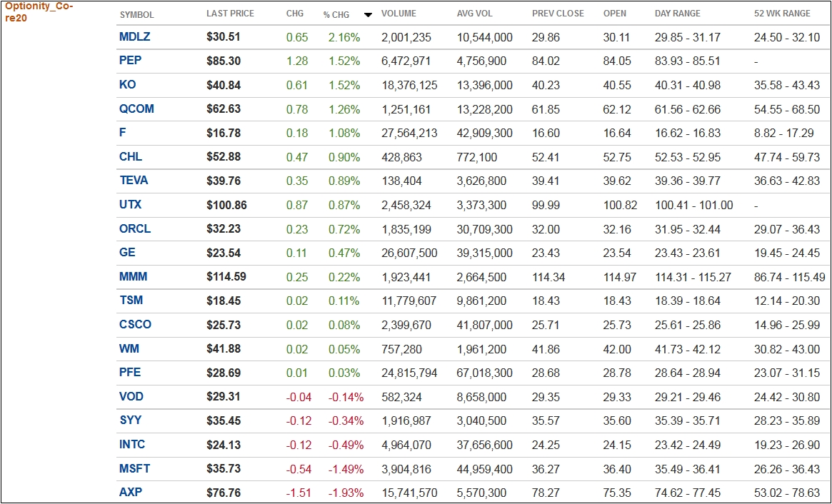
Task: Select the WM open price 42.00
Action: click(x=617, y=350)
